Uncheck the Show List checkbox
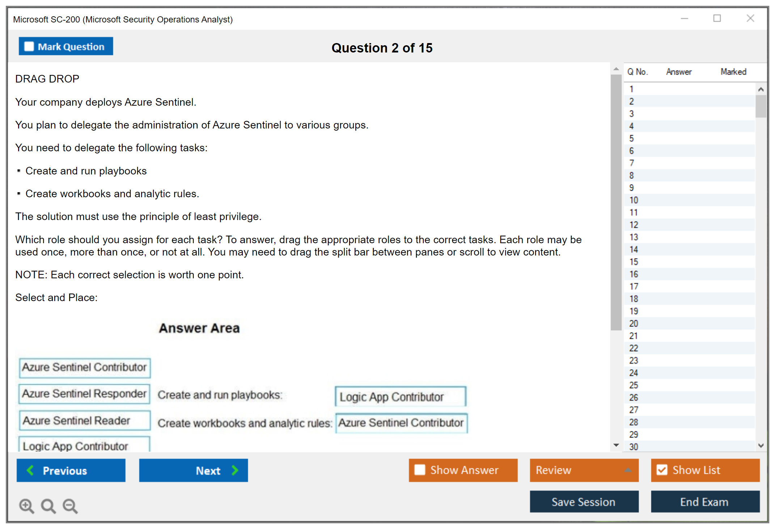Screen dimensions: 778x532 click(662, 470)
